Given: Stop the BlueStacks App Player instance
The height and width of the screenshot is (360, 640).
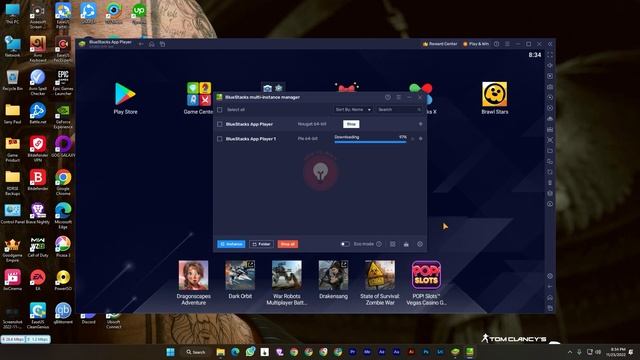Looking at the screenshot, I should 351,124.
